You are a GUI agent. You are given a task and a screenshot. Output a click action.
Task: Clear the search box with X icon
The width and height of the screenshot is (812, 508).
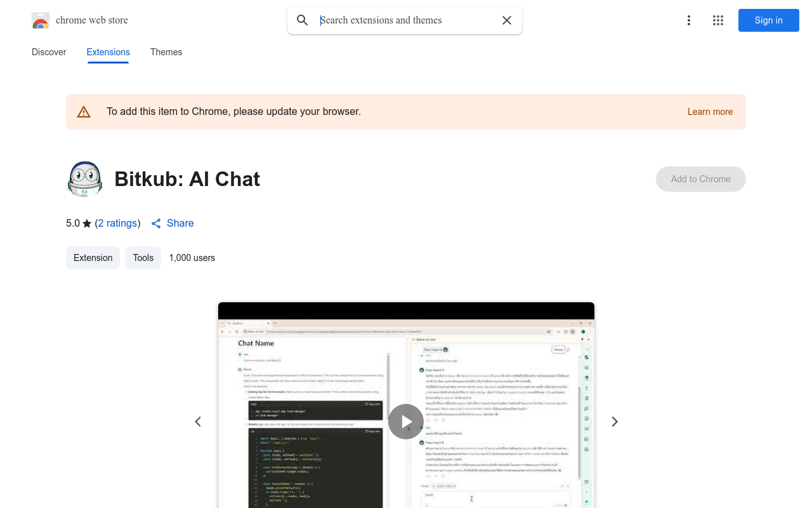pos(507,20)
